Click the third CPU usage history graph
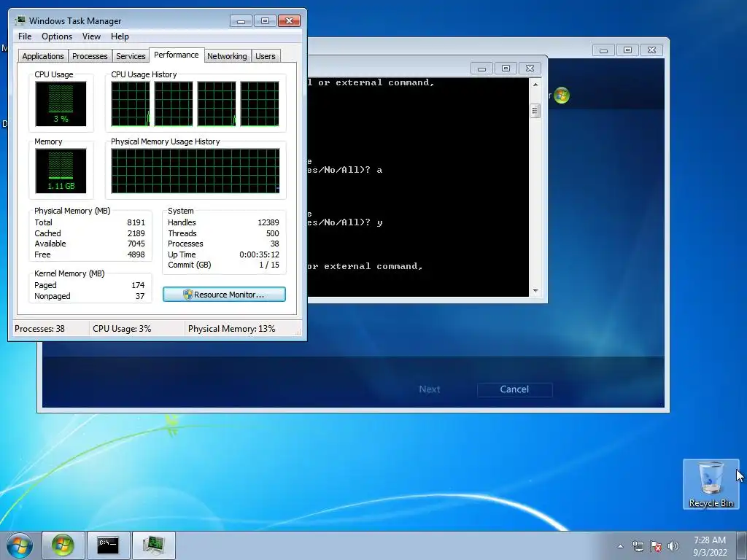The height and width of the screenshot is (560, 747). coord(217,104)
